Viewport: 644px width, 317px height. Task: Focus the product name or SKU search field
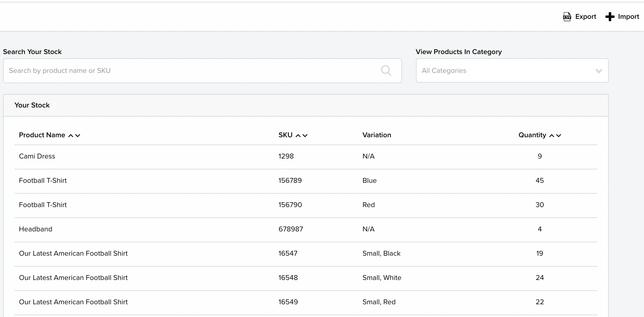202,71
